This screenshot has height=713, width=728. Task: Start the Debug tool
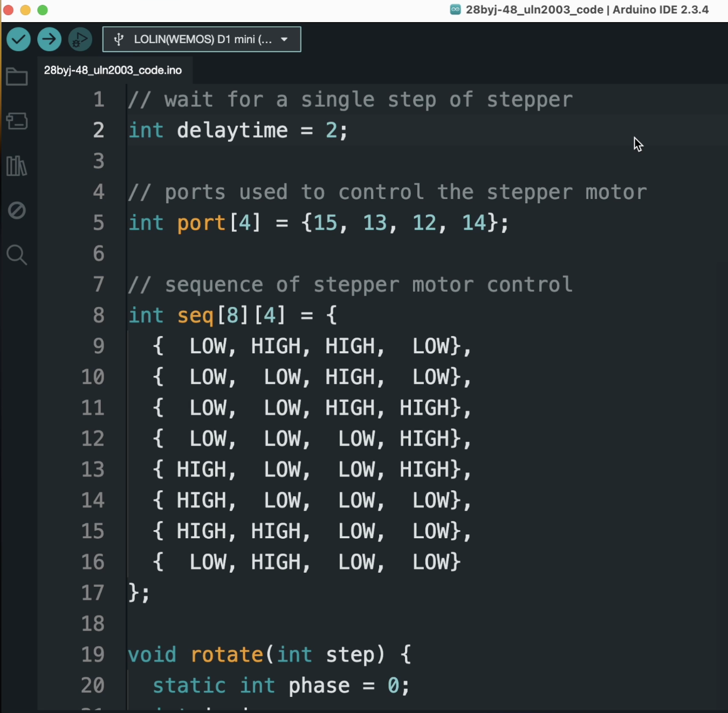80,39
